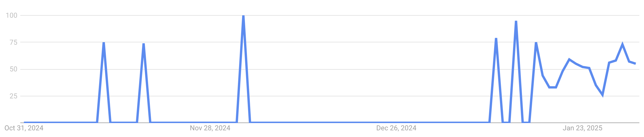Click the Dec 26, 2024 date label
The image size is (644, 137).
point(396,128)
